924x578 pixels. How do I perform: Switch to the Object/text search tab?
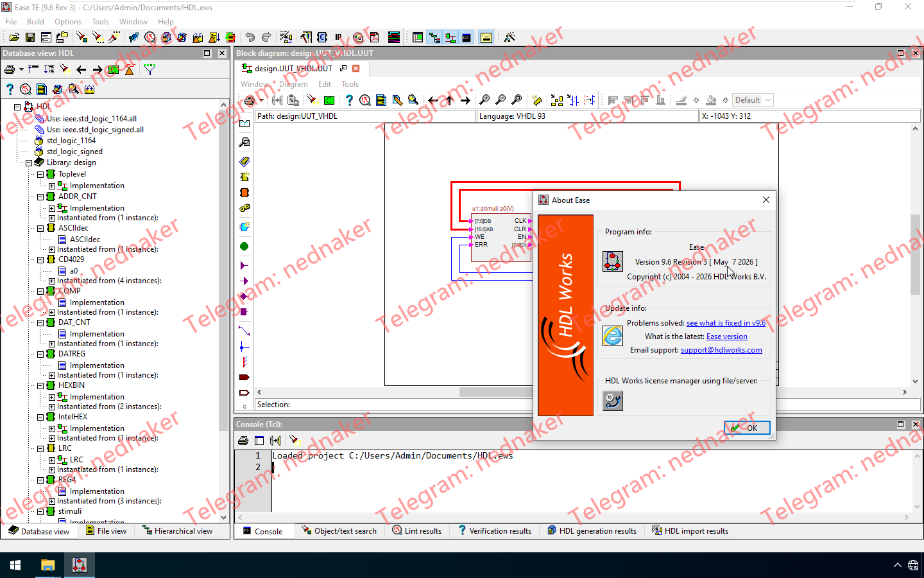pyautogui.click(x=339, y=531)
